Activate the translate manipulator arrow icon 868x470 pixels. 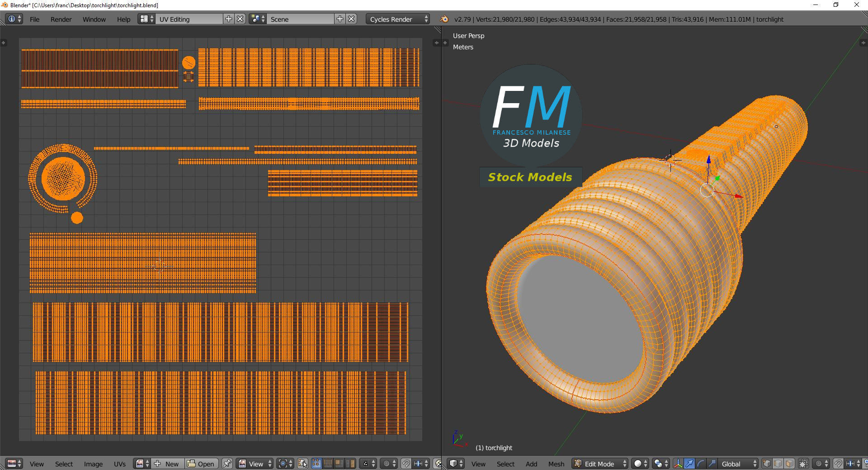point(689,464)
